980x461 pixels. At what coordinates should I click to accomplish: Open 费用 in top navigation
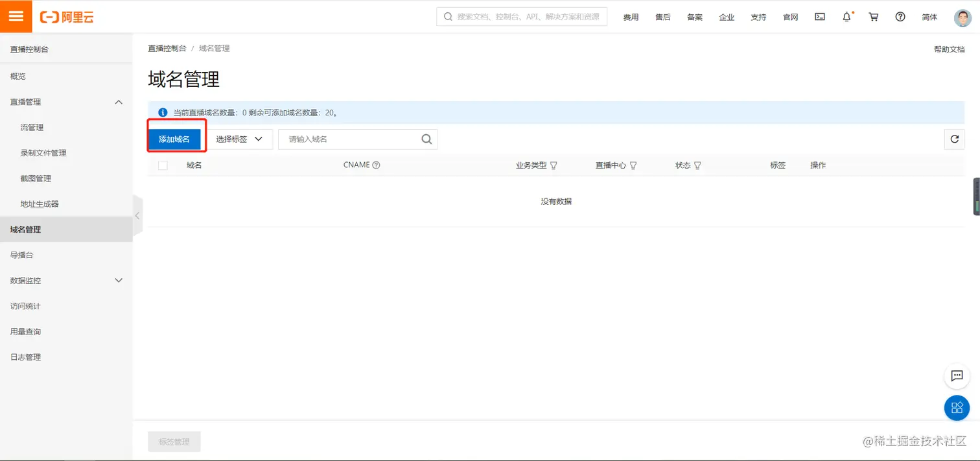[x=631, y=18]
